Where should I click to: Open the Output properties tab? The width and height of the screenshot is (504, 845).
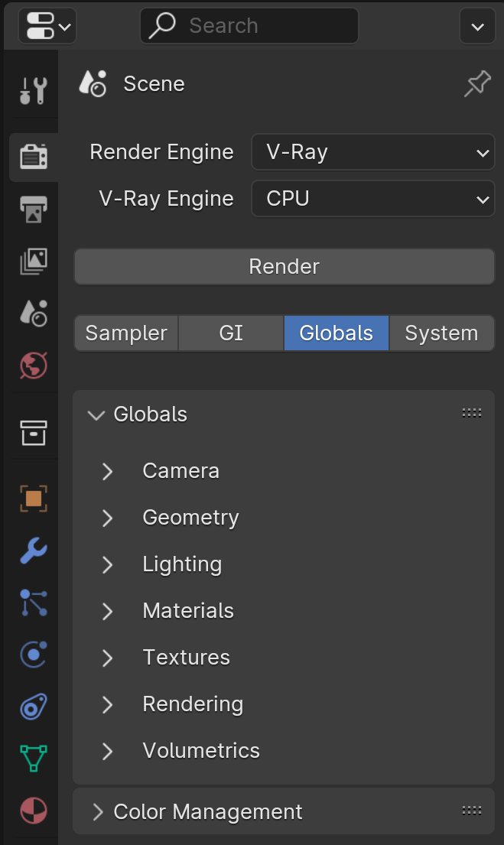tap(33, 209)
